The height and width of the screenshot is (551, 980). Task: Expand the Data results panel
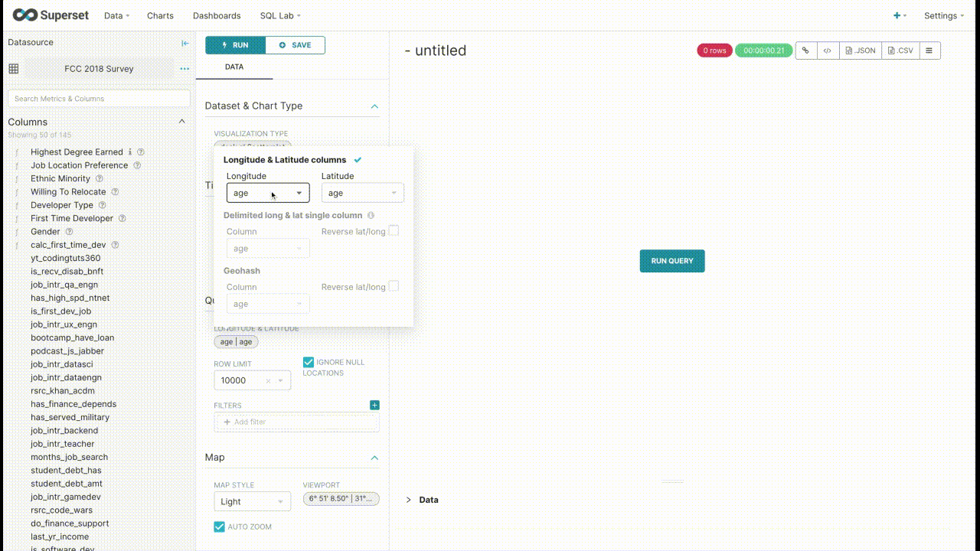(x=408, y=500)
